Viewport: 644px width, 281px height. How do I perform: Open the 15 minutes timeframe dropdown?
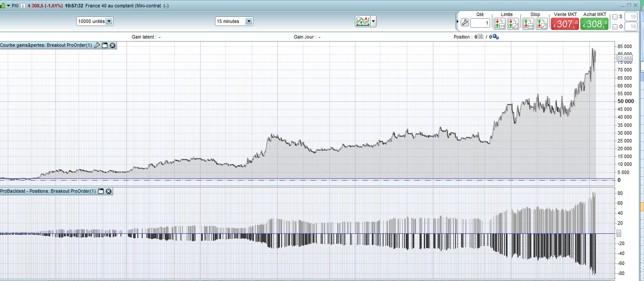click(x=248, y=21)
